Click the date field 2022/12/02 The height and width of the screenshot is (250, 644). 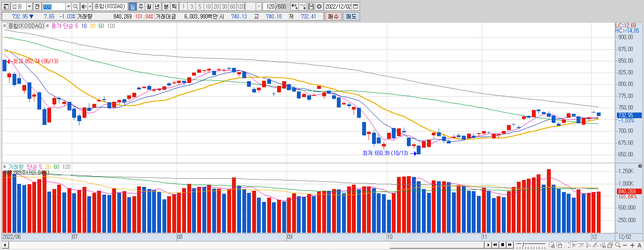[338, 6]
